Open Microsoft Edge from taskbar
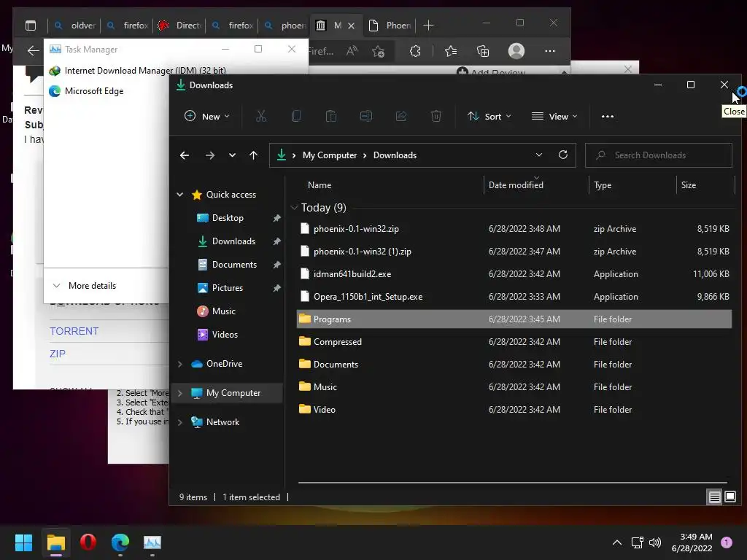Screen dimensions: 747x560 pos(120,542)
